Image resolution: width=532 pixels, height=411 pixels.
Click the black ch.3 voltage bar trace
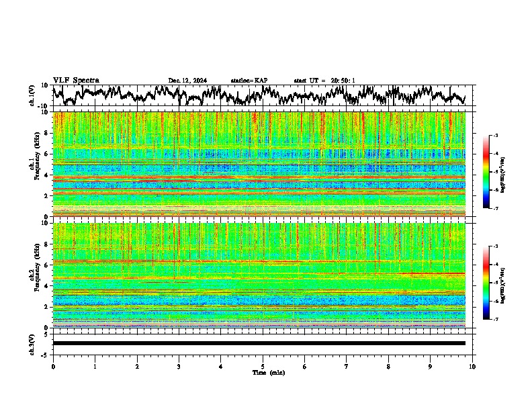[x=259, y=343]
